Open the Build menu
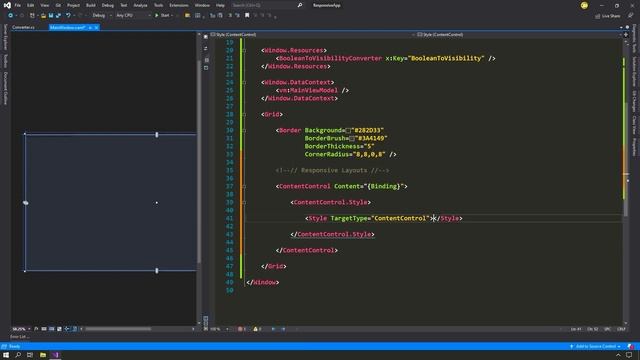This screenshot has width=640, height=360. pyautogui.click(x=91, y=5)
